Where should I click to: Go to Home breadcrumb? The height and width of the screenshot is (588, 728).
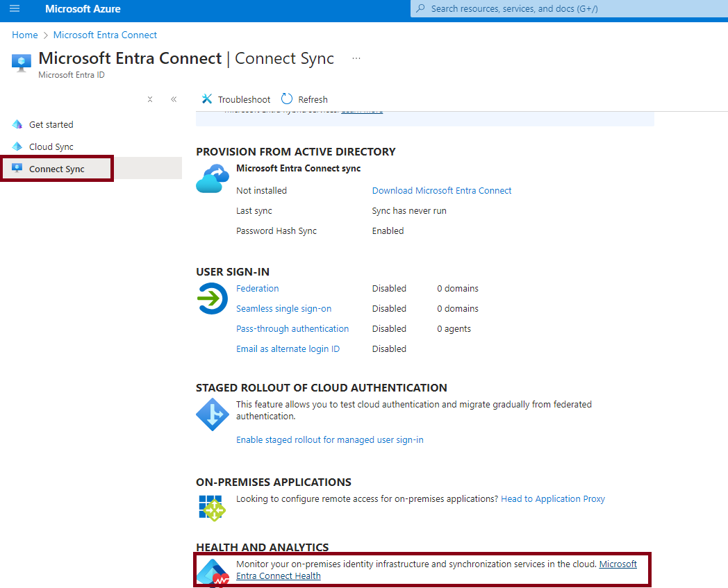tap(24, 35)
